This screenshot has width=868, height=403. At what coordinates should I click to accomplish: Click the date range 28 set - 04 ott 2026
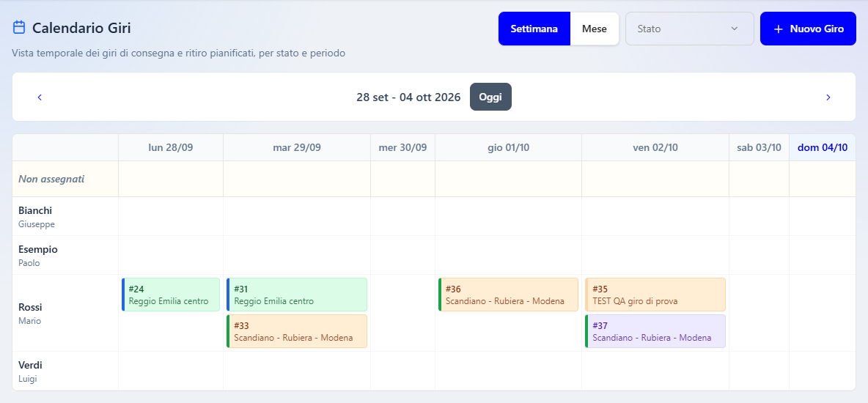[x=408, y=97]
